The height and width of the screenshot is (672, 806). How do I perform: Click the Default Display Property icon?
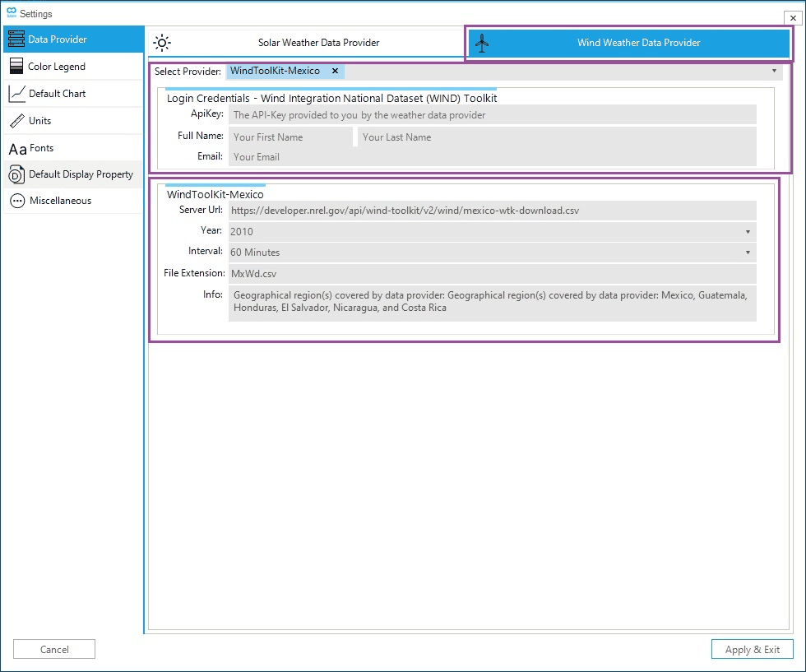click(x=16, y=174)
